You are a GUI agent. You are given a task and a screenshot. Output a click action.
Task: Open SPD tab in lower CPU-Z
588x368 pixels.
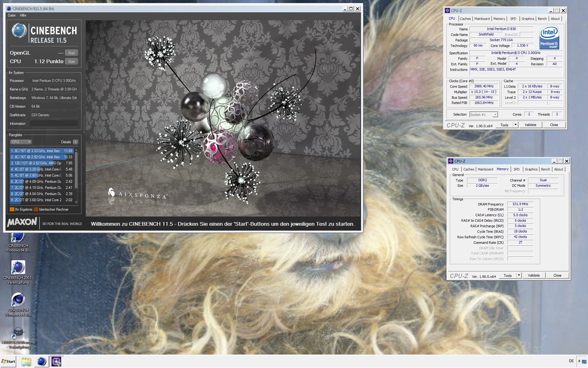516,169
